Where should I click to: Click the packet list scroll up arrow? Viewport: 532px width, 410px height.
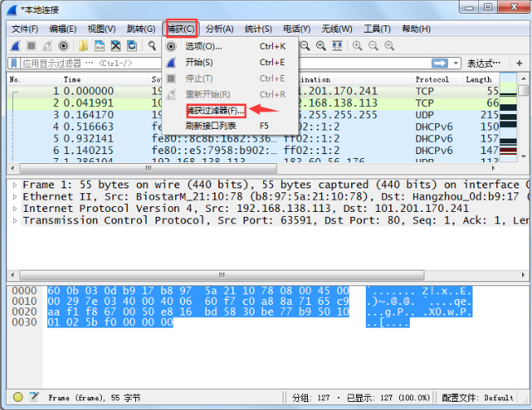tap(524, 79)
